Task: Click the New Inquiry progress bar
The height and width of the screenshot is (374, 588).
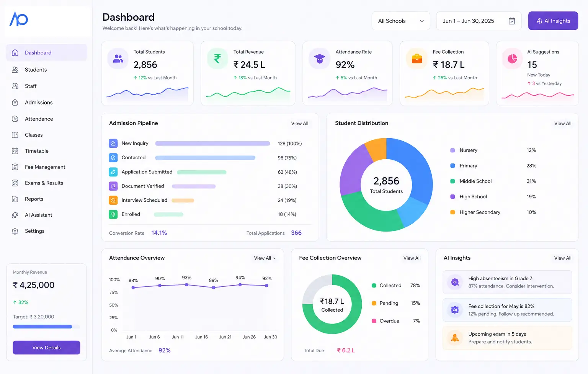Action: tap(212, 144)
